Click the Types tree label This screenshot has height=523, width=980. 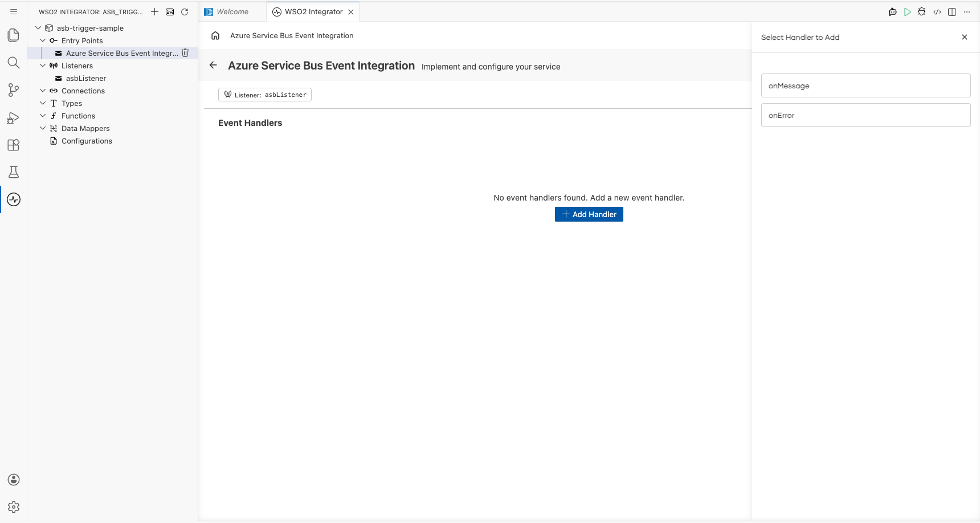(x=72, y=103)
